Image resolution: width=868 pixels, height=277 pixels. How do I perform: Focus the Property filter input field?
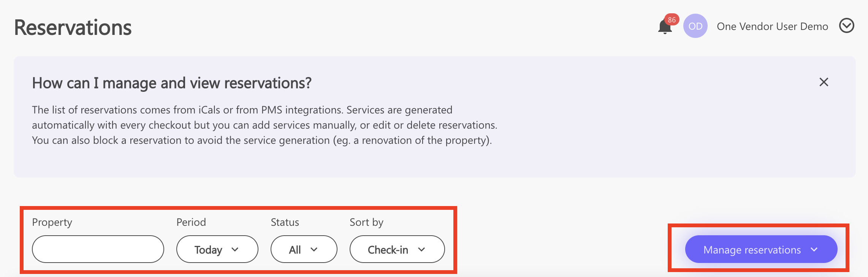point(98,249)
